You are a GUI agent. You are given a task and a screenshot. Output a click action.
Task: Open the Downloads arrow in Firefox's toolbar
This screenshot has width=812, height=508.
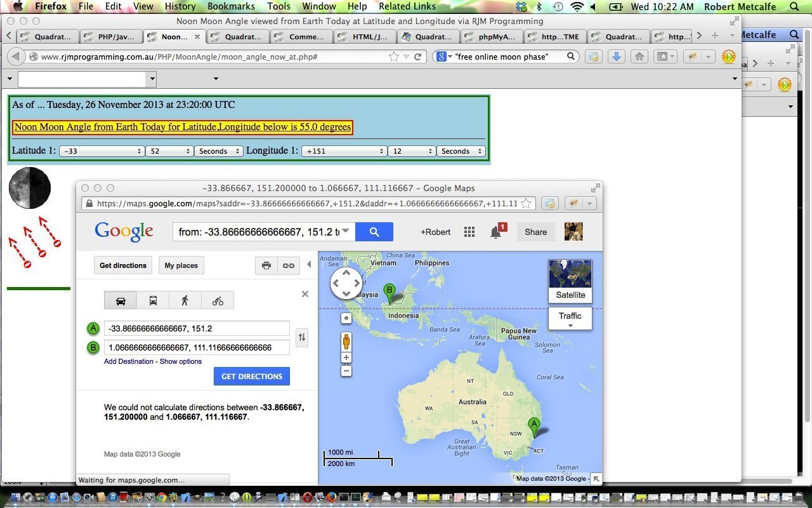click(616, 57)
